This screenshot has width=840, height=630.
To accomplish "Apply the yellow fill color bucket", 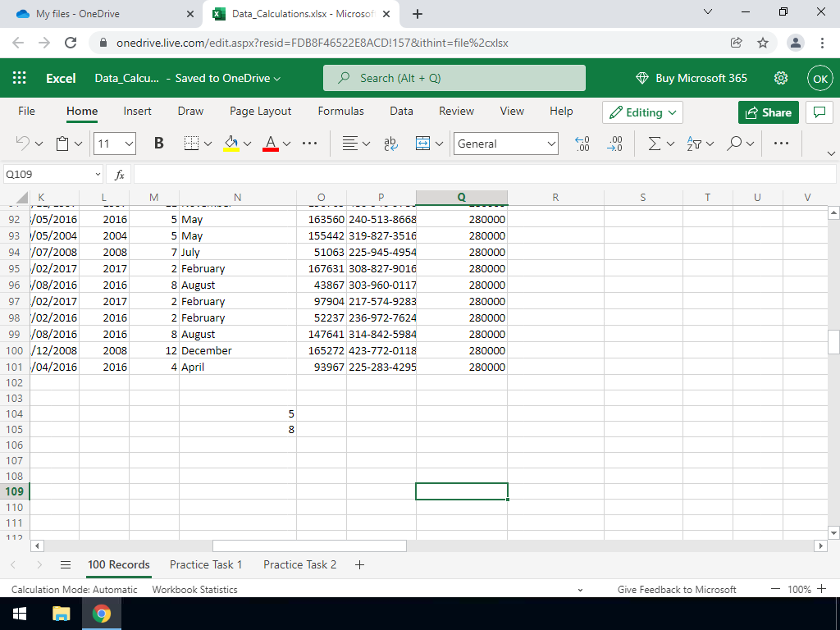I will (231, 144).
